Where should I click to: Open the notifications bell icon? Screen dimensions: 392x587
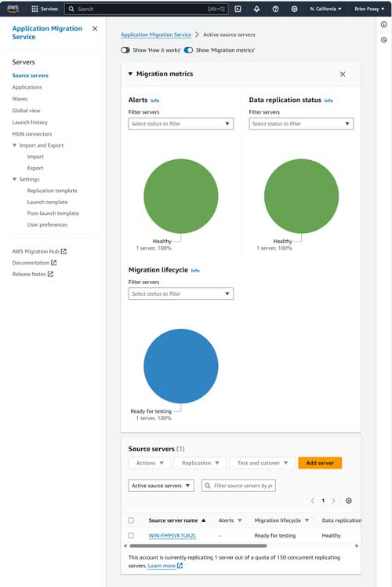(256, 9)
